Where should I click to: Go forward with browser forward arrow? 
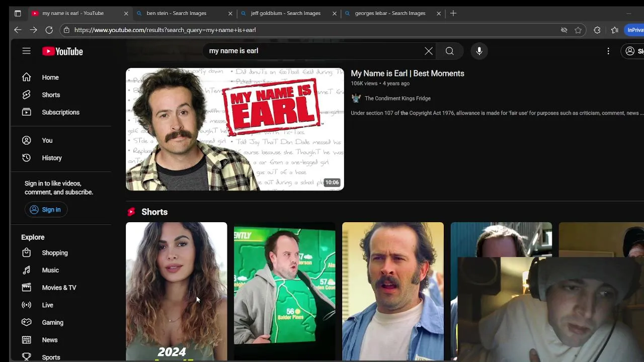pyautogui.click(x=33, y=30)
